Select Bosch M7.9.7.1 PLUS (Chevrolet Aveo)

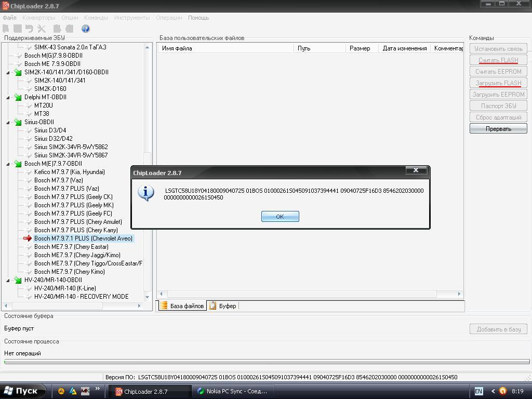(x=84, y=238)
